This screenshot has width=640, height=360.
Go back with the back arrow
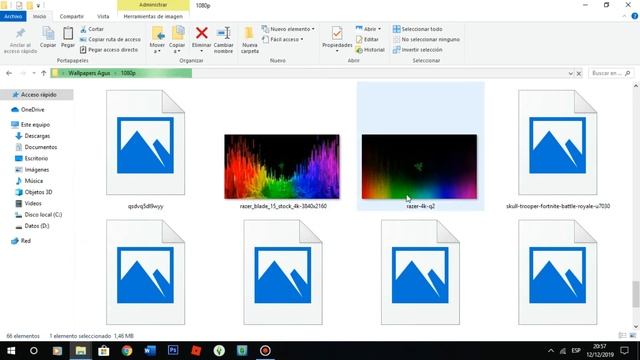9,73
